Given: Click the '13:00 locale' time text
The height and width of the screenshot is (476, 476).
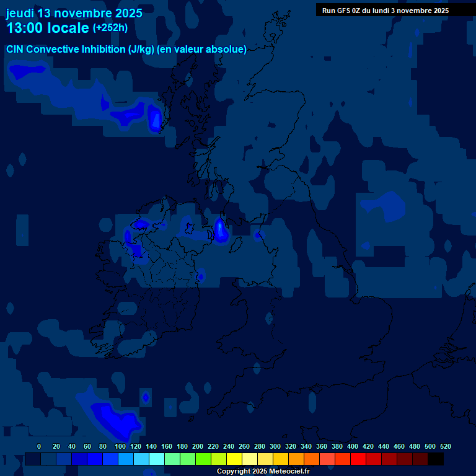Looking at the screenshot, I should (47, 28).
